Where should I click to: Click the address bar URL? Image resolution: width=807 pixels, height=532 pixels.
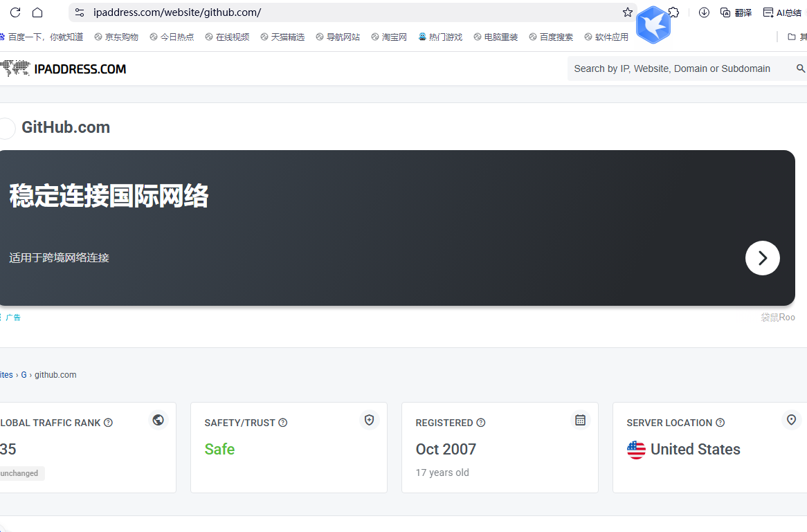point(177,12)
